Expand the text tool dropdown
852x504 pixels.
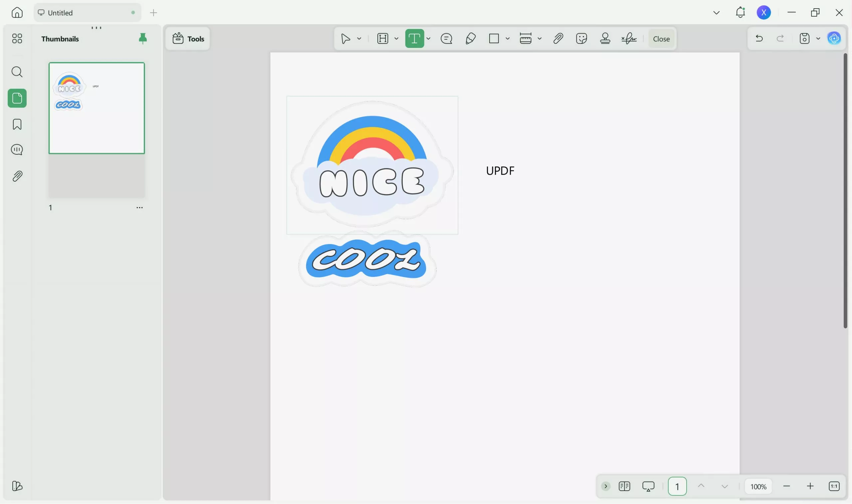click(429, 38)
